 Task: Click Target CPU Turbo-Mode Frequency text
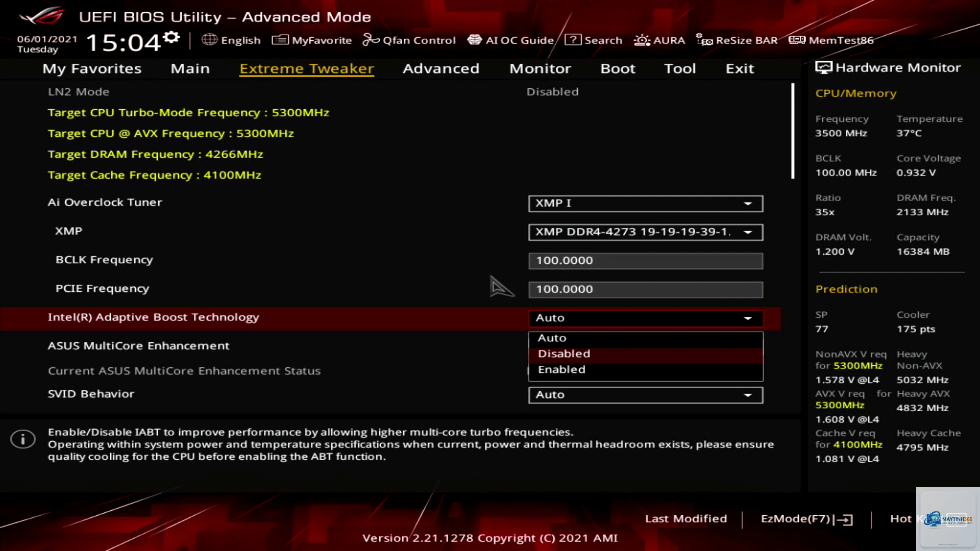pyautogui.click(x=188, y=113)
